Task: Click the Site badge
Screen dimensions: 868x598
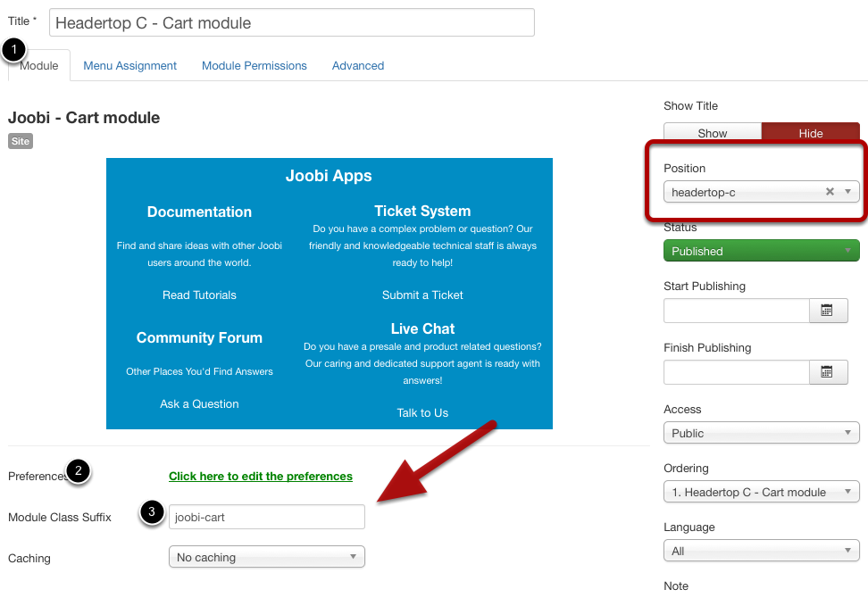Action: pos(21,141)
